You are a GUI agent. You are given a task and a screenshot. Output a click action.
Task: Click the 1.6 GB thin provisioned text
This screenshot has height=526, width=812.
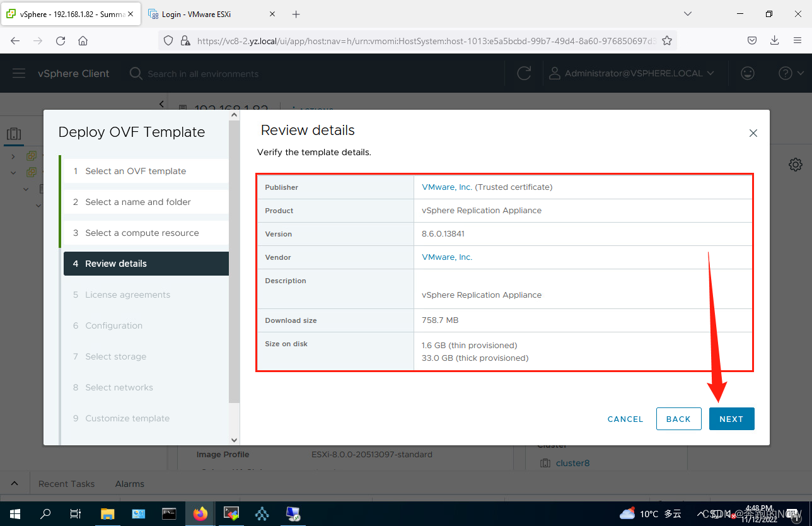469,346
